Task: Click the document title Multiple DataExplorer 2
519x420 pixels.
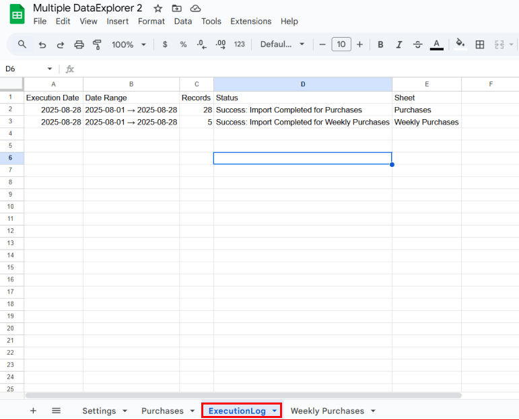Action: (x=88, y=8)
